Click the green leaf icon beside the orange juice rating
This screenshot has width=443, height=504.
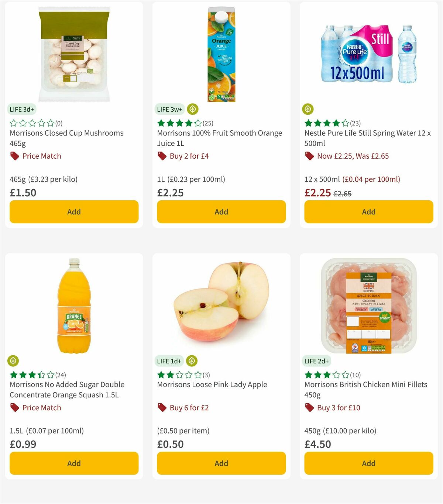click(192, 109)
